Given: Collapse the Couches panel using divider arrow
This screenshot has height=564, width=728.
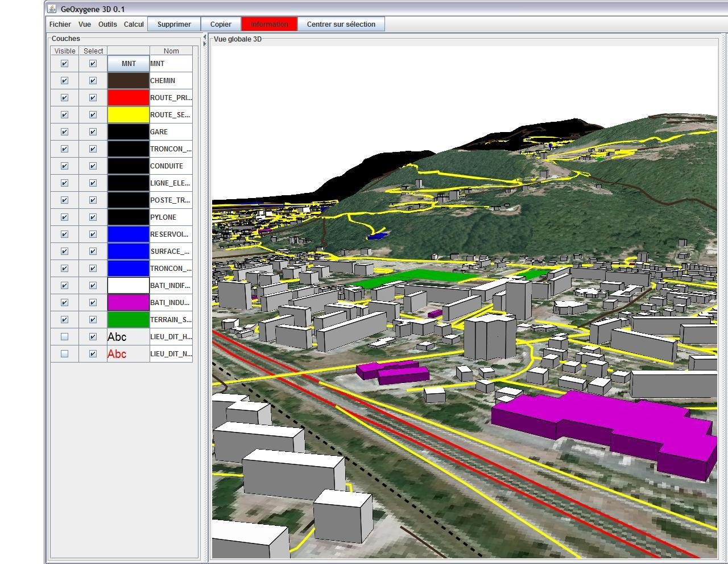Looking at the screenshot, I should click(x=205, y=38).
